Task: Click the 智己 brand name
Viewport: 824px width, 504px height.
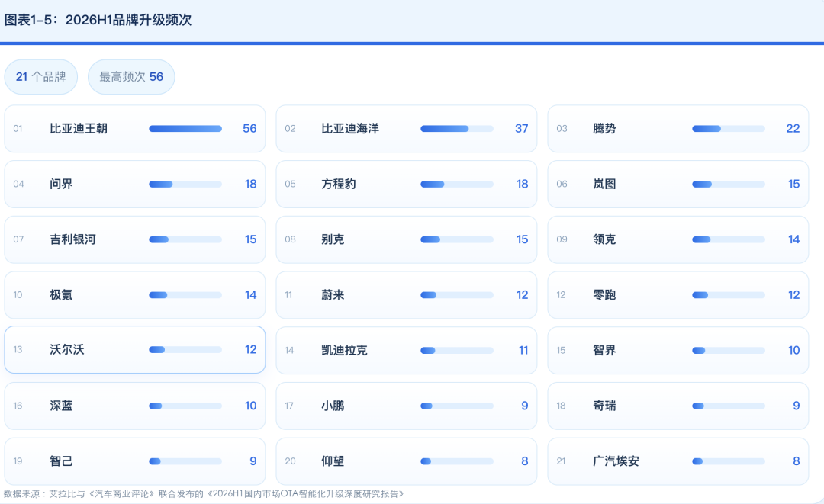Action: point(61,461)
